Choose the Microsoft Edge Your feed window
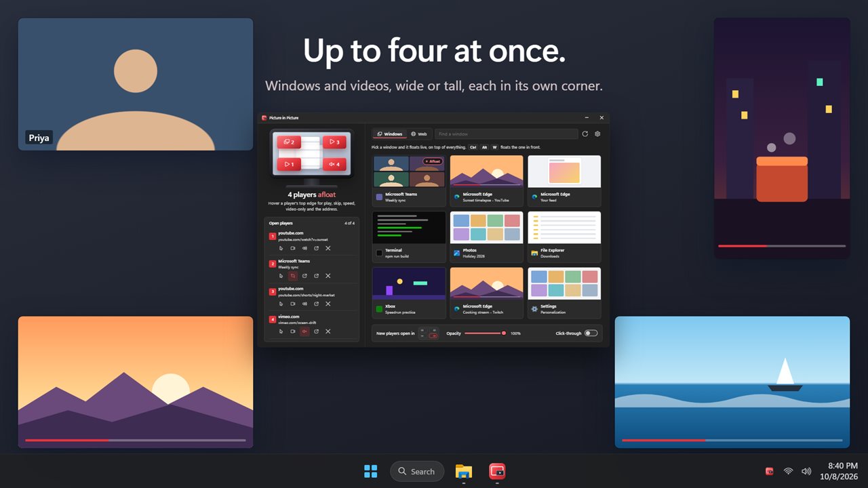The height and width of the screenshot is (488, 868). point(564,181)
